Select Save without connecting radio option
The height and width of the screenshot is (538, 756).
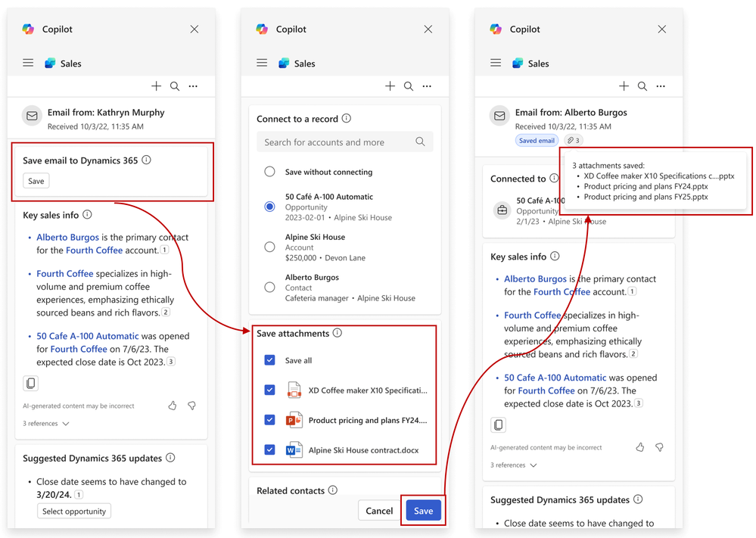(x=269, y=172)
